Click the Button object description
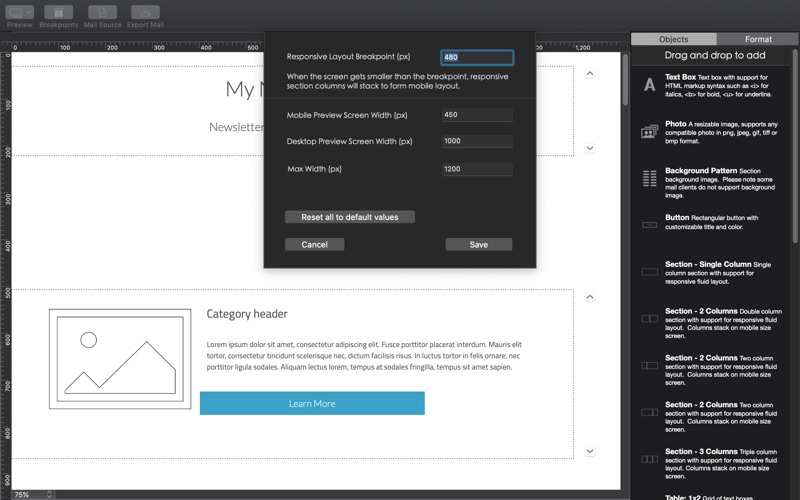Screen dimensions: 800x500 tap(711, 222)
